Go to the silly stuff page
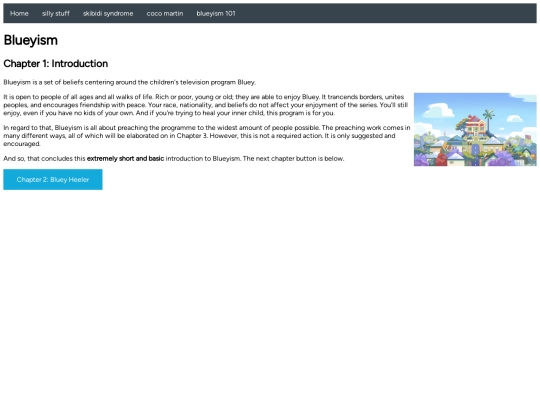 pos(56,13)
